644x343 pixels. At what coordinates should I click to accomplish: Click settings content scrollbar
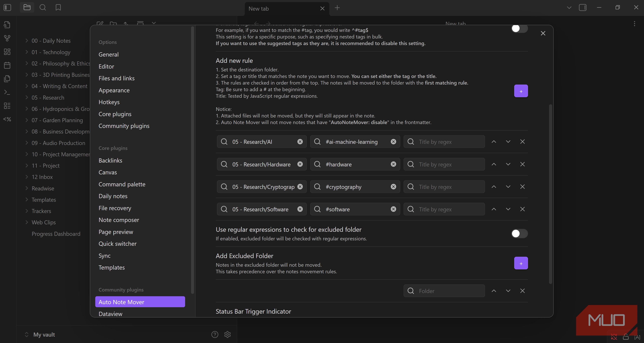click(x=550, y=194)
